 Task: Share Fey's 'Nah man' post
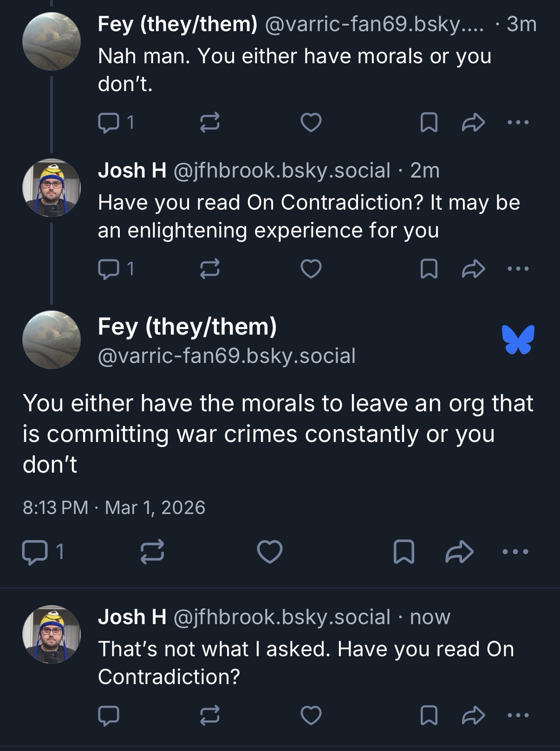point(473,123)
